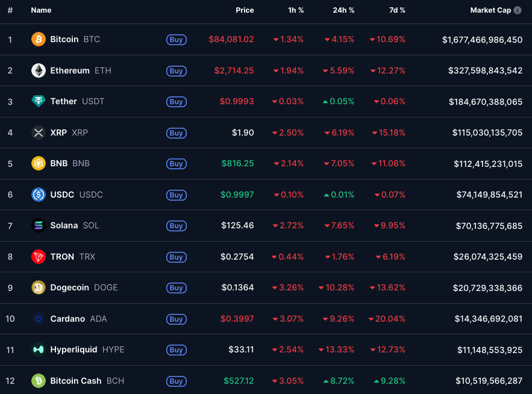This screenshot has height=394, width=532.
Task: Click the Tether green logo
Action: 39,101
